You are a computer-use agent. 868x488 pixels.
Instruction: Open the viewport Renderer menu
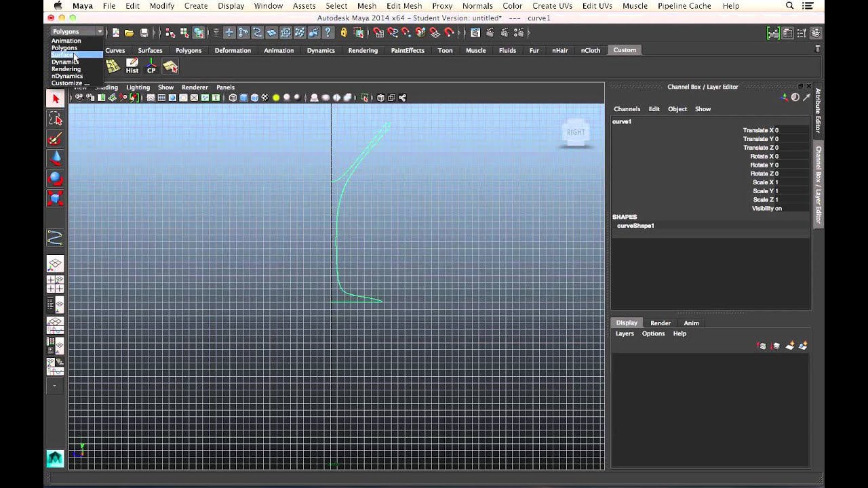tap(195, 87)
